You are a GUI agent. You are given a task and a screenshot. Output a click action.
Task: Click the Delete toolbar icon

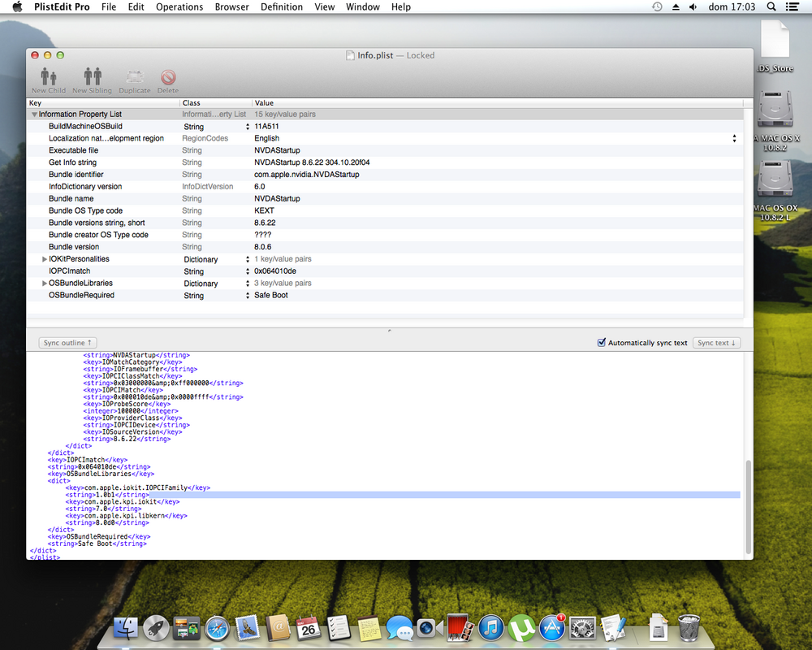(x=168, y=79)
